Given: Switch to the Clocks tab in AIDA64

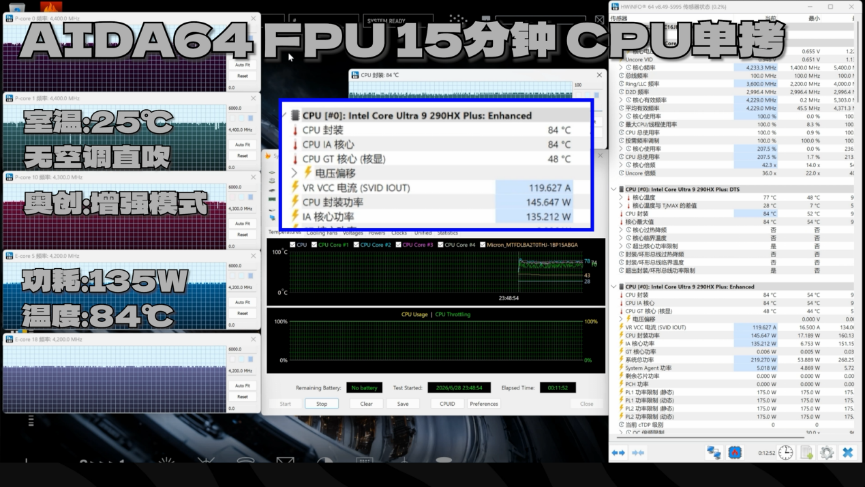Looking at the screenshot, I should [x=399, y=233].
